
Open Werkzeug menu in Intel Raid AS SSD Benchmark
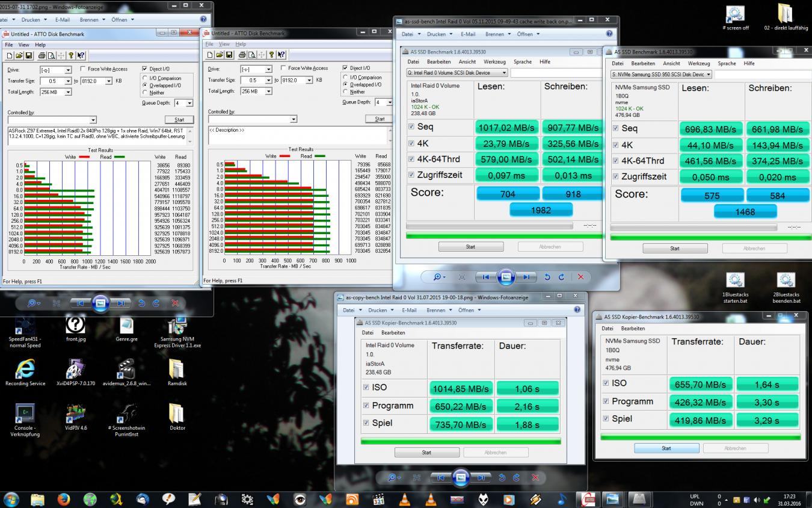[x=494, y=61]
